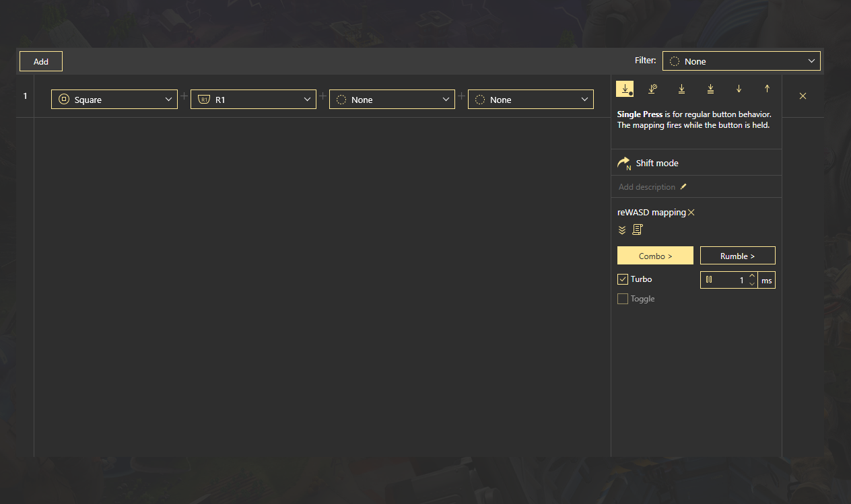Open the Filter dropdown set to None
The width and height of the screenshot is (851, 504).
point(741,61)
